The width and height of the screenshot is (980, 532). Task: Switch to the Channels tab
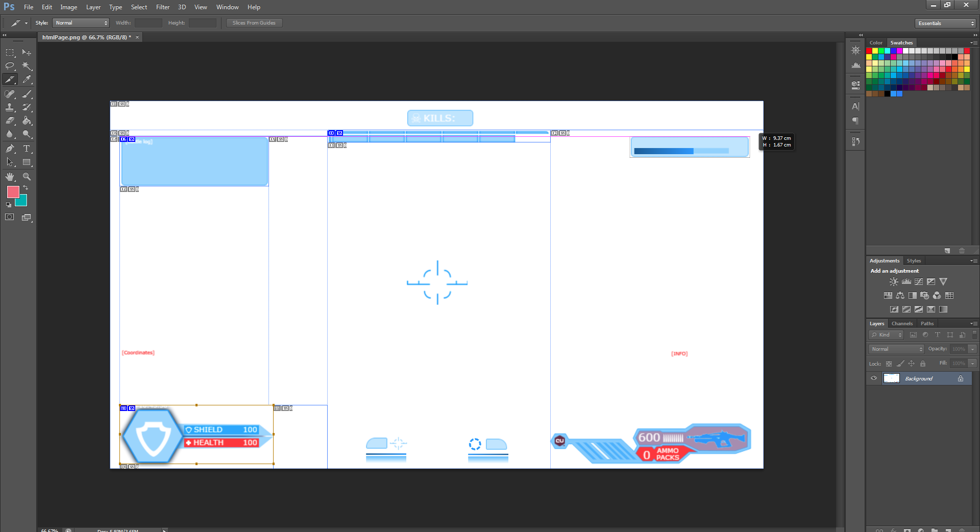[x=902, y=324]
